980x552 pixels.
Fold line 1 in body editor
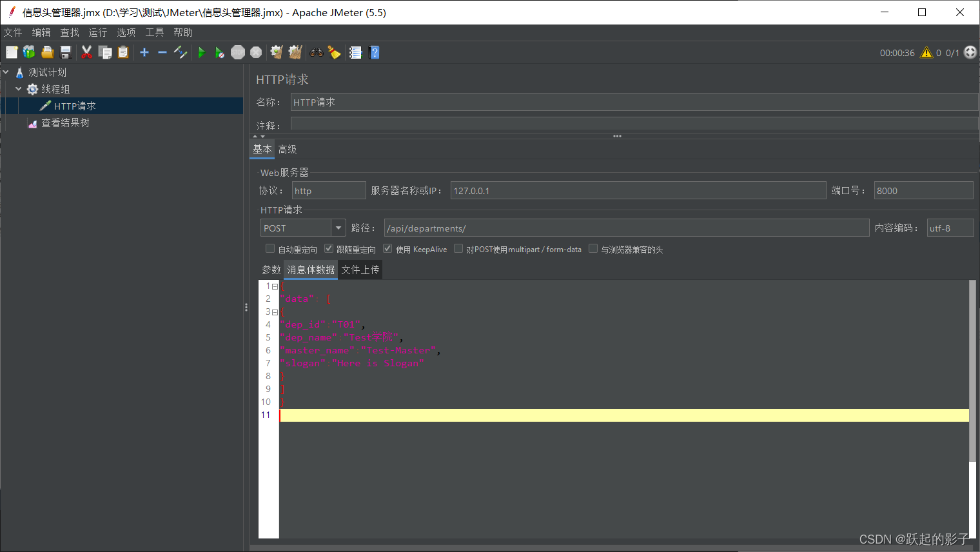click(x=275, y=286)
